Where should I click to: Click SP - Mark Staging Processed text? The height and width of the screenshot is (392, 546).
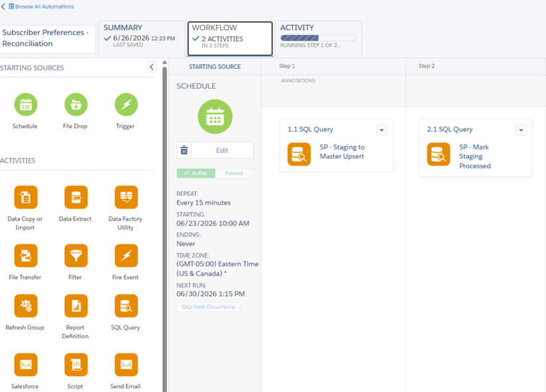(475, 156)
